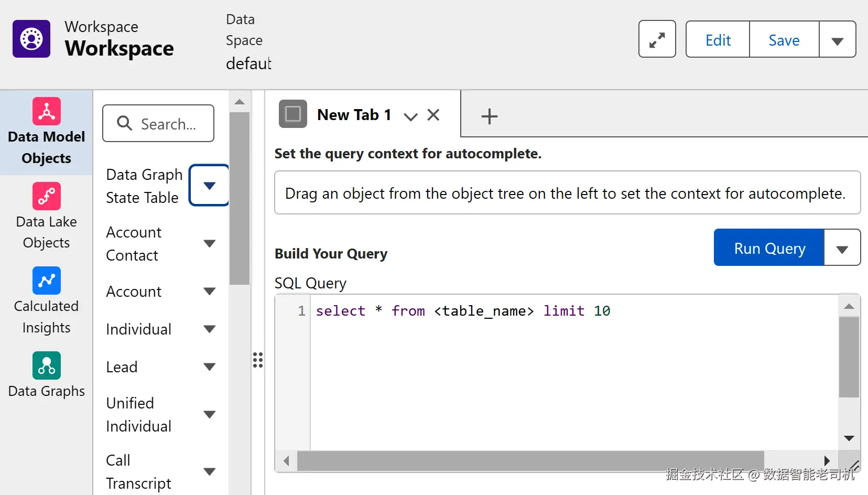This screenshot has width=868, height=495.
Task: Expand the Data Graph State Table object
Action: click(209, 186)
